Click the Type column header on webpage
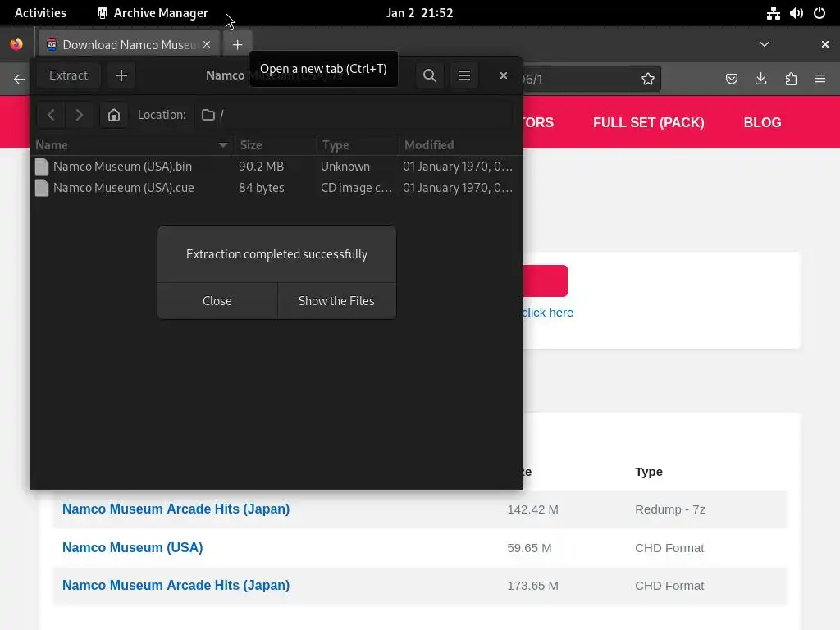840x630 pixels. coord(649,472)
